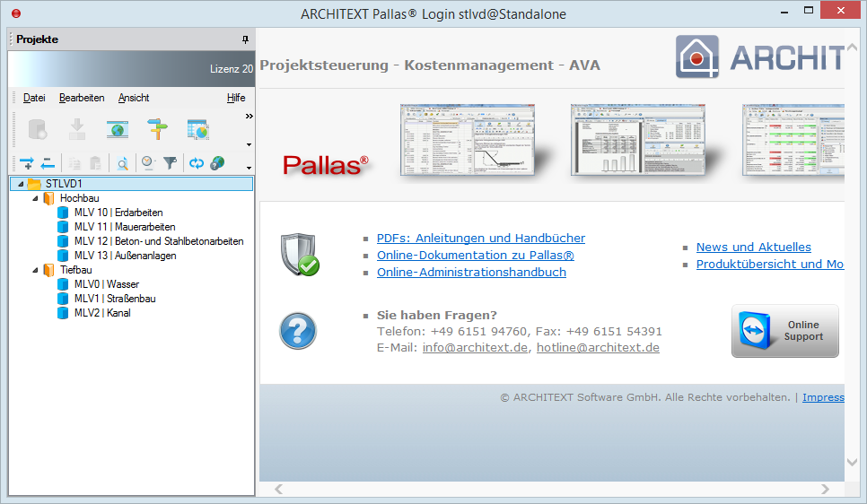Open Online-Administrationshandbuch link
Screen dimensions: 867x504
[472, 273]
